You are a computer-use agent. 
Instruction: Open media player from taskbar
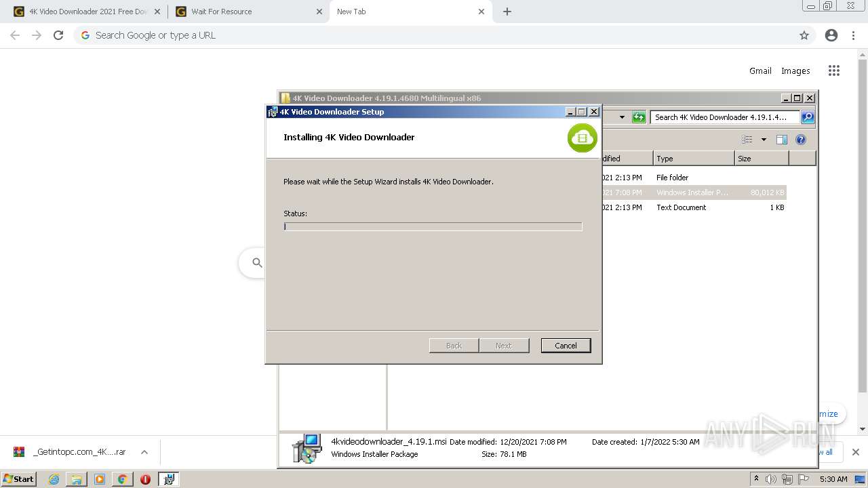click(x=100, y=479)
